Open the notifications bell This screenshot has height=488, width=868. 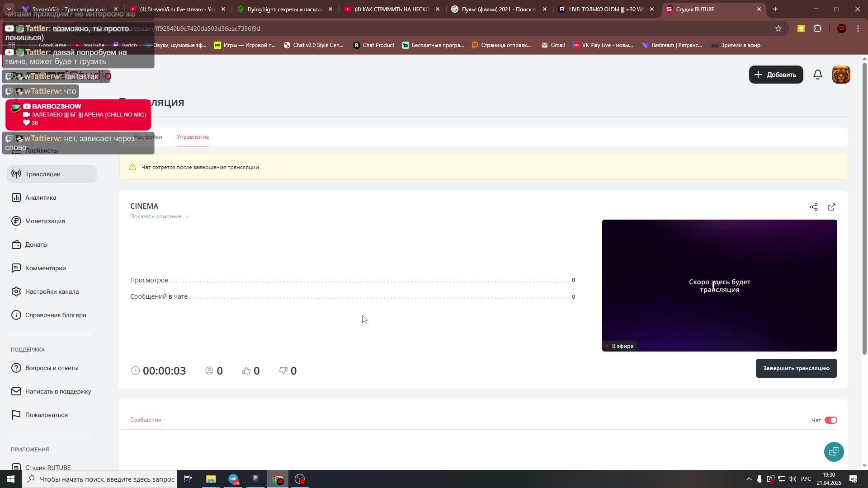point(817,75)
